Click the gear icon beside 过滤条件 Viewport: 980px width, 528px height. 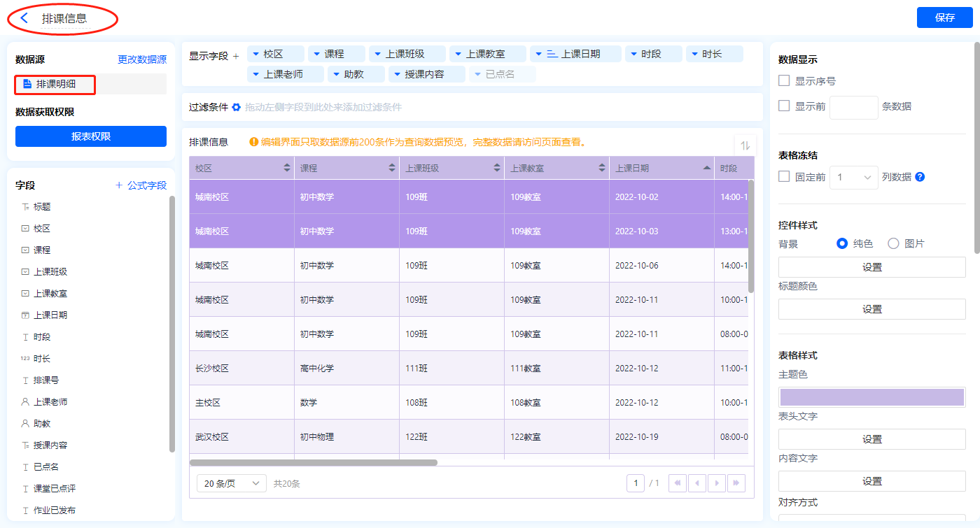[x=237, y=107]
